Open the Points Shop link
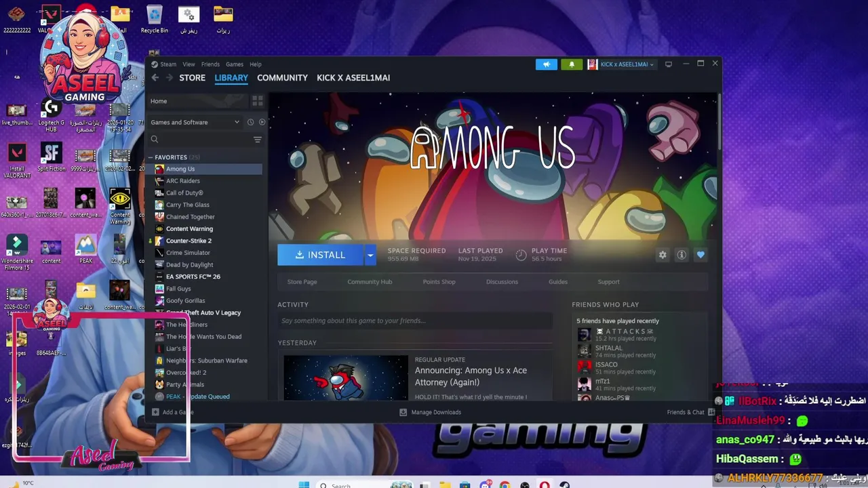The height and width of the screenshot is (488, 868). click(439, 282)
